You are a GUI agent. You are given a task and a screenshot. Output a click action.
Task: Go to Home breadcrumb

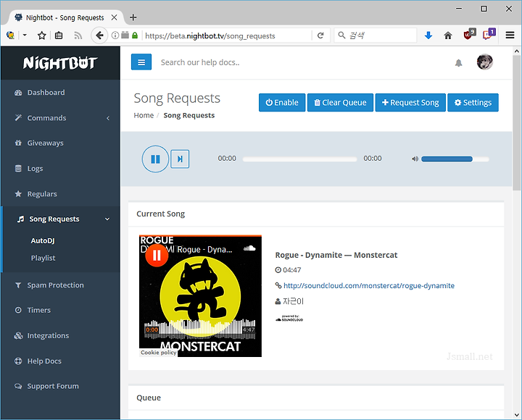[x=144, y=115]
